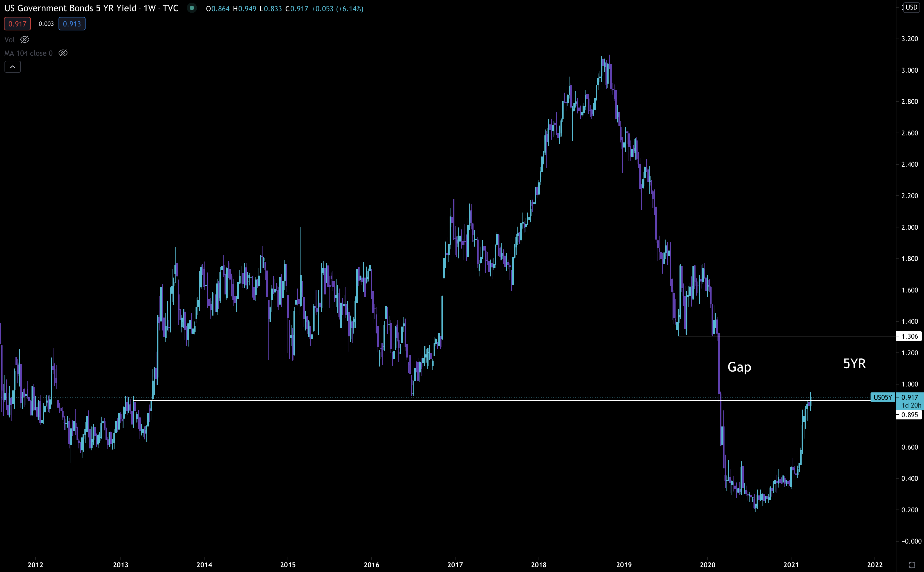This screenshot has height=572, width=924.
Task: Open the USD currency selector
Action: click(x=911, y=7)
